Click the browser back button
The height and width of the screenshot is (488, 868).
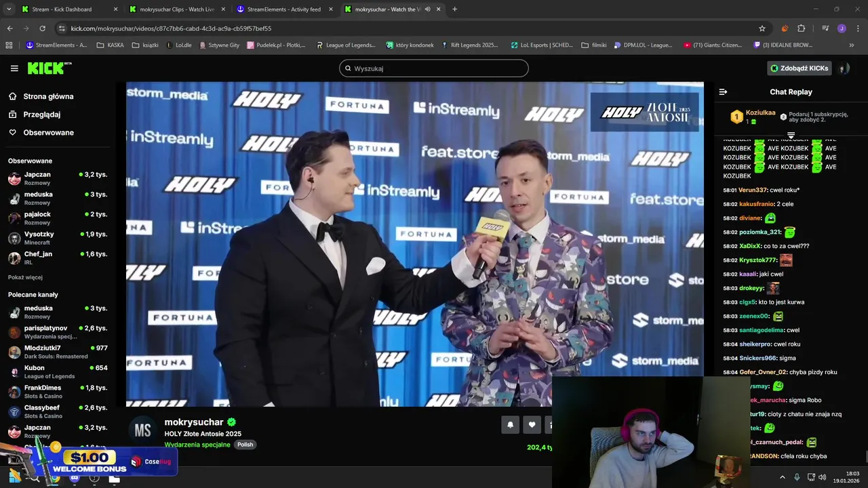[x=9, y=28]
